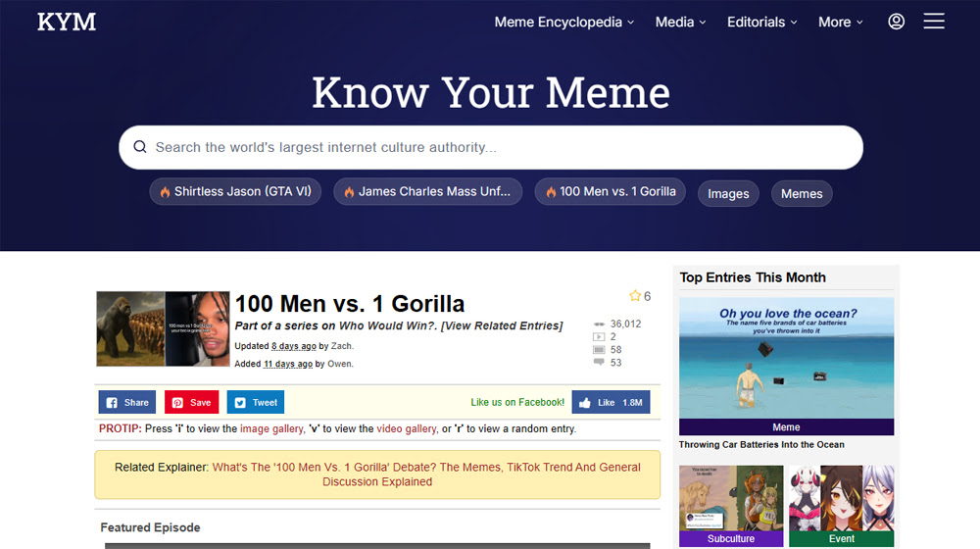
Task: Click the comments count icon beside 53
Action: pos(599,362)
